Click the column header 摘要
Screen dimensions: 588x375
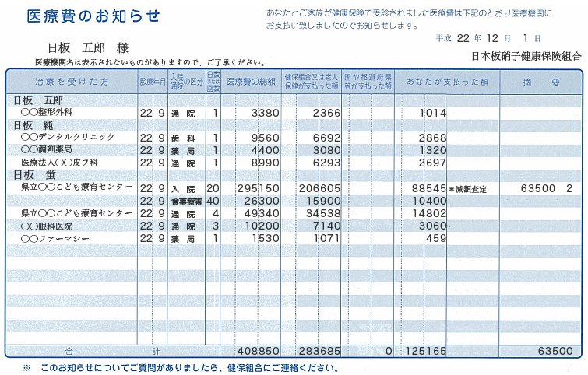pos(541,82)
